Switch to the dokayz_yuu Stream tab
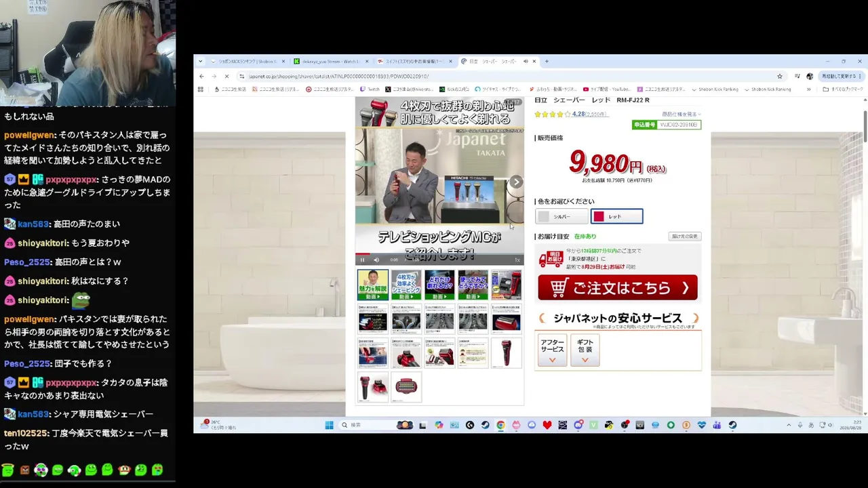Viewport: 868px width, 488px height. click(x=331, y=61)
